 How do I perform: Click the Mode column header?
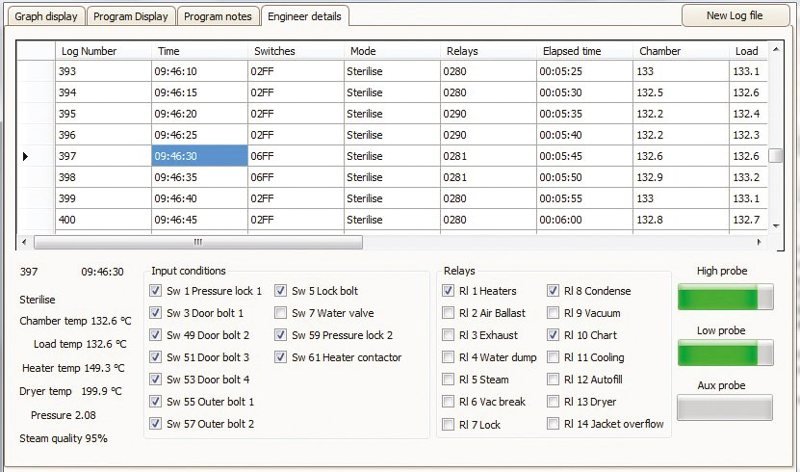392,51
